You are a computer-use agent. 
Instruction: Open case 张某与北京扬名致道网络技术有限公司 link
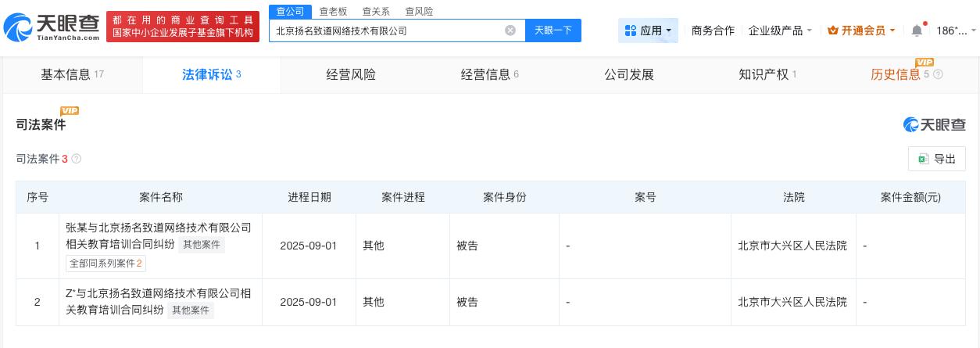click(x=159, y=236)
